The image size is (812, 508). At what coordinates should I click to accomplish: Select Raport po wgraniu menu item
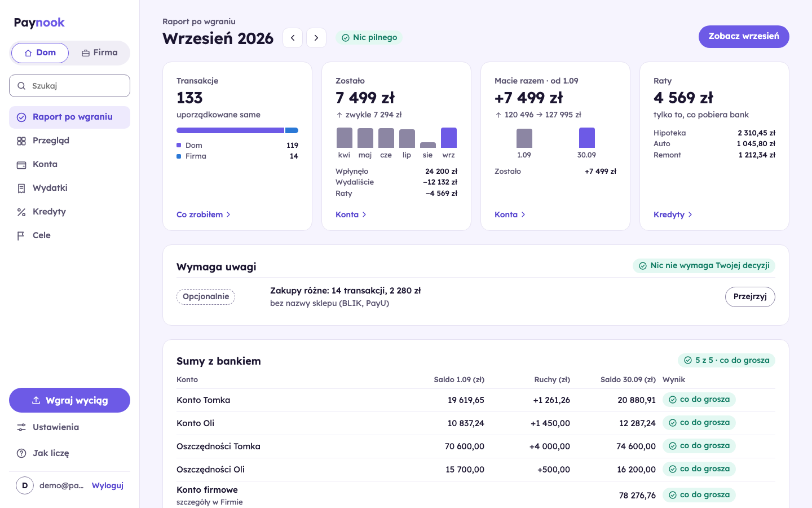(69, 117)
